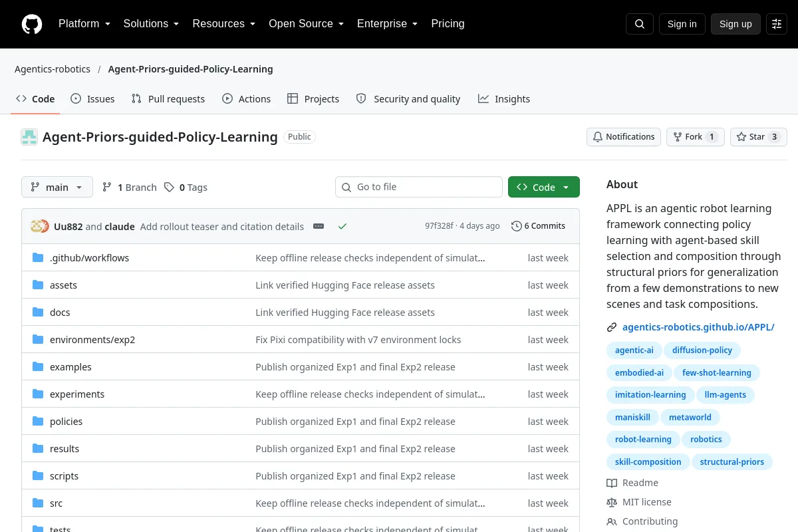The height and width of the screenshot is (532, 798).
Task: Open 'Fix Pixi compatibility with v7' commit message
Action: coord(358,340)
